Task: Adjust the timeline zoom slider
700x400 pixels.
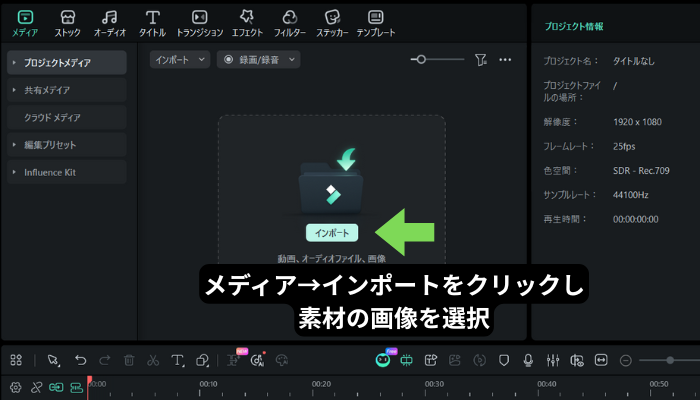Action: 669,360
